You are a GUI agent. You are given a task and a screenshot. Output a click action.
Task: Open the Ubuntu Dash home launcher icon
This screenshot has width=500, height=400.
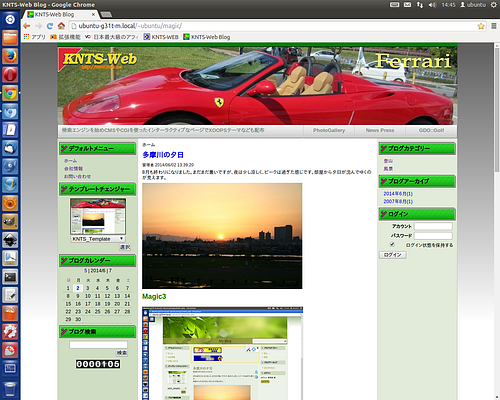pyautogui.click(x=10, y=20)
